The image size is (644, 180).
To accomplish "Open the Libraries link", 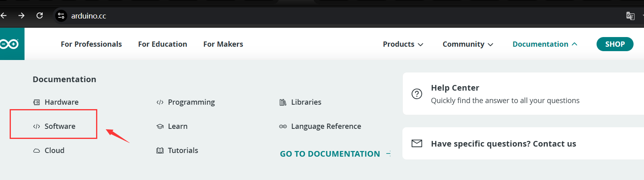I will (x=300, y=102).
